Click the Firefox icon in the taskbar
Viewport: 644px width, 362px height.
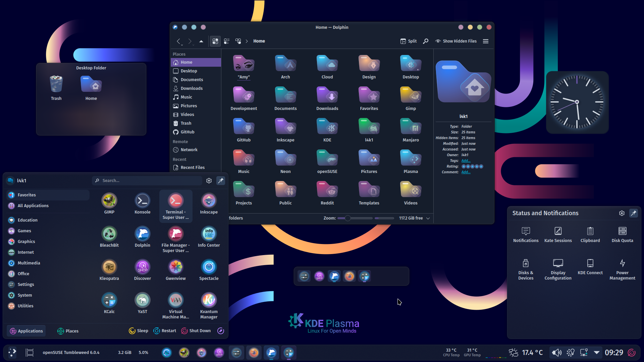tap(254, 353)
